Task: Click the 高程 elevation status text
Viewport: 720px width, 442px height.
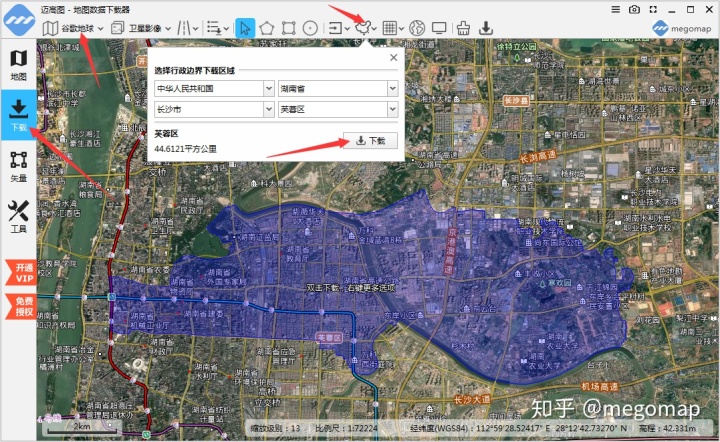Action: point(668,428)
